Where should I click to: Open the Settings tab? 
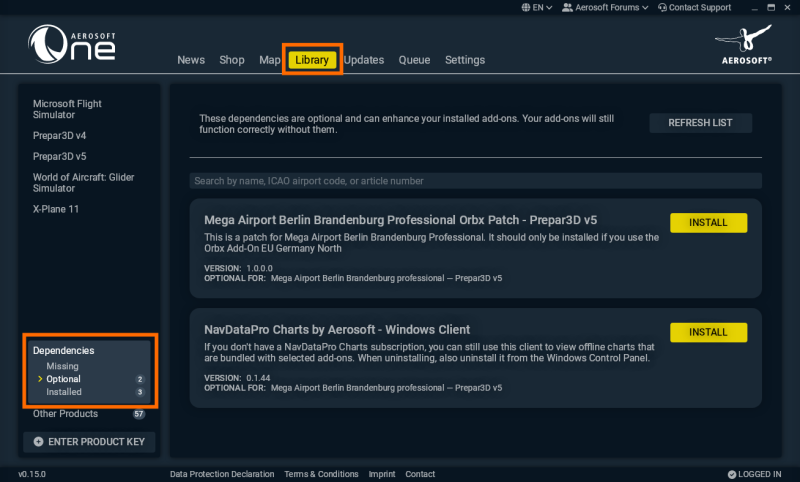point(465,60)
